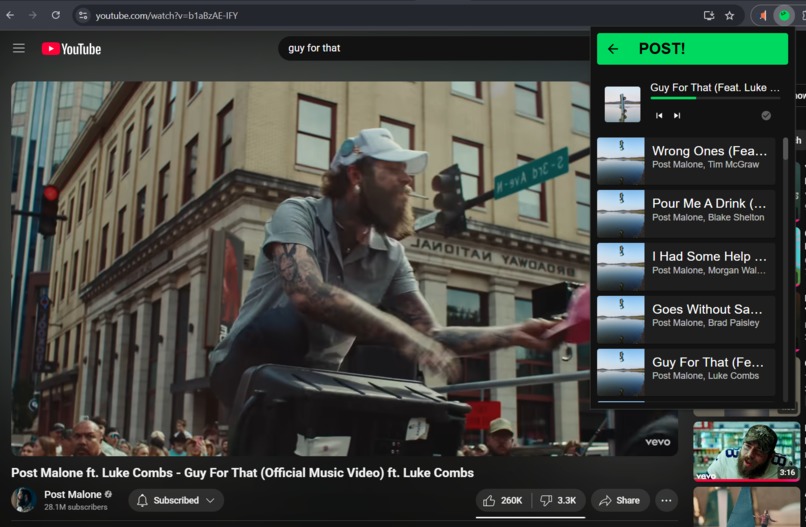
Task: Open site information icon in address bar
Action: point(83,16)
